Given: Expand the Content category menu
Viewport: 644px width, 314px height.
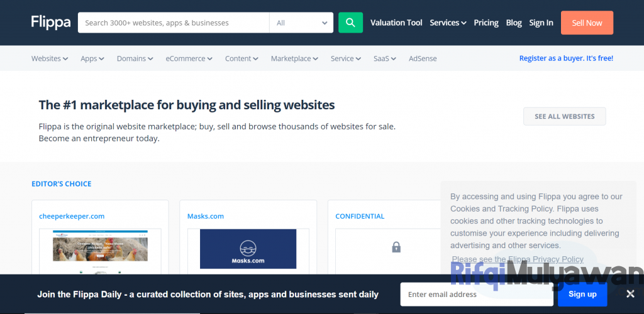Looking at the screenshot, I should tap(241, 58).
